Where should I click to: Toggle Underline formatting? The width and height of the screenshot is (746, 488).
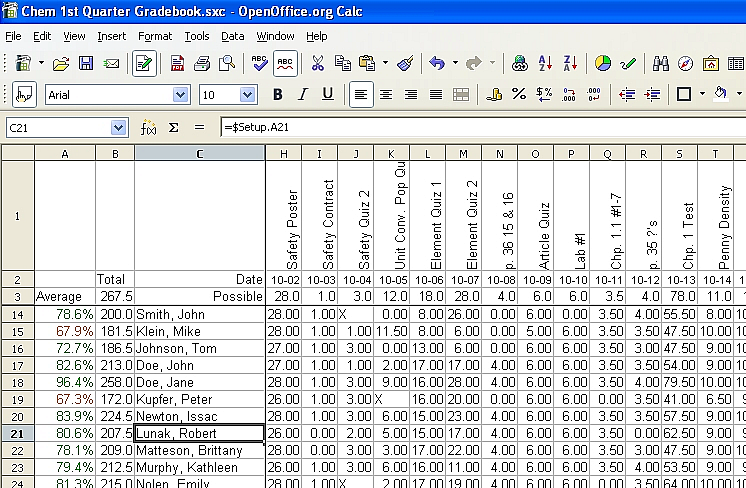tap(327, 95)
